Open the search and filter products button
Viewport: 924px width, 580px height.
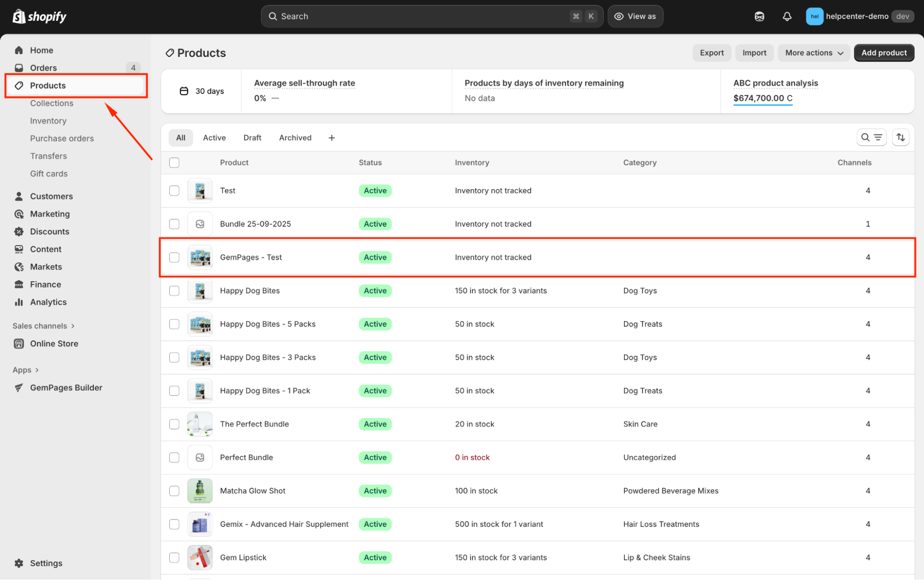click(871, 137)
